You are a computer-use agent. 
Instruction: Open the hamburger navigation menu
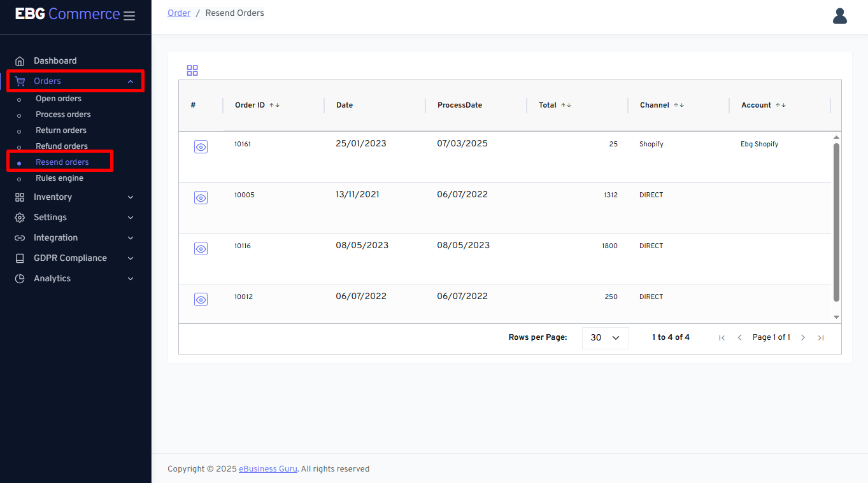(129, 16)
